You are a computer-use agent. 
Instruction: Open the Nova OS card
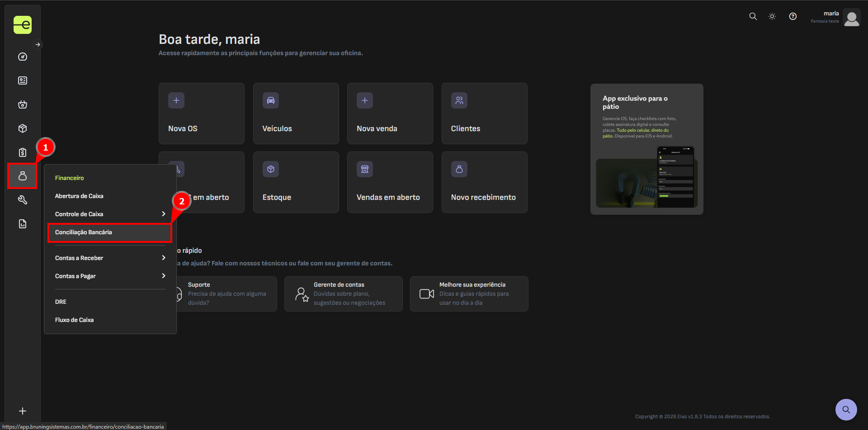[x=202, y=113]
